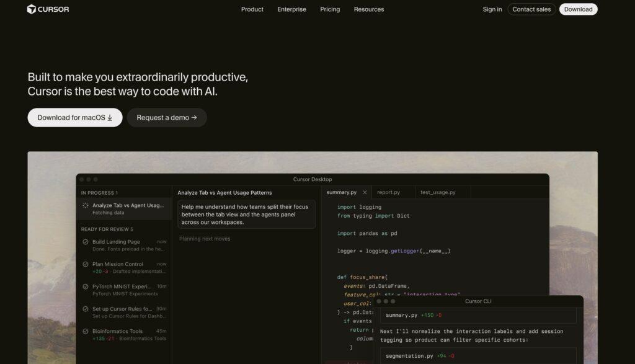Click the Analyze Tab vs Agent Usage Patterns heading
This screenshot has height=364, width=635.
tap(224, 193)
